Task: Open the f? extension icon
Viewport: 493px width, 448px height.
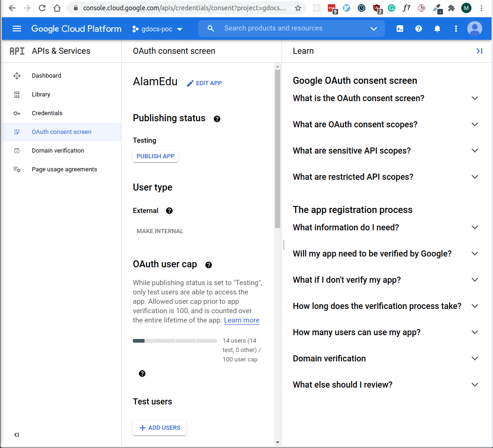Action: [x=406, y=8]
